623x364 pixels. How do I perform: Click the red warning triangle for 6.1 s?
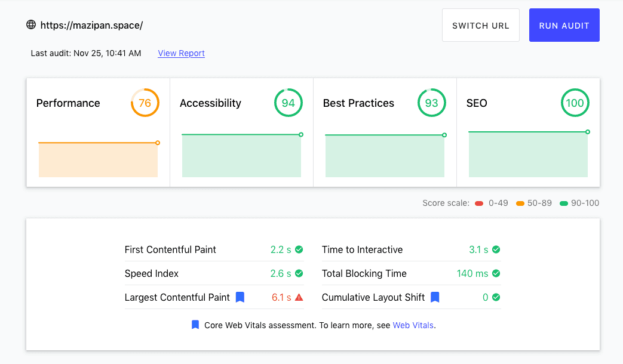[x=299, y=297]
